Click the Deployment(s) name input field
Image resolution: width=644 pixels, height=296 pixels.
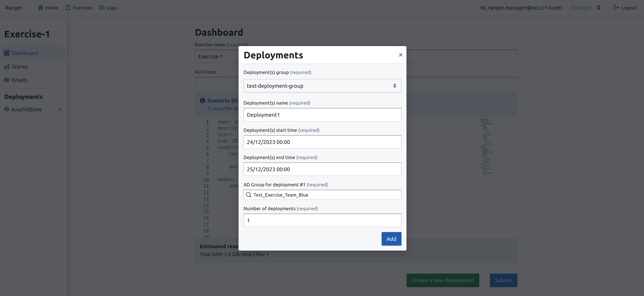pyautogui.click(x=322, y=115)
